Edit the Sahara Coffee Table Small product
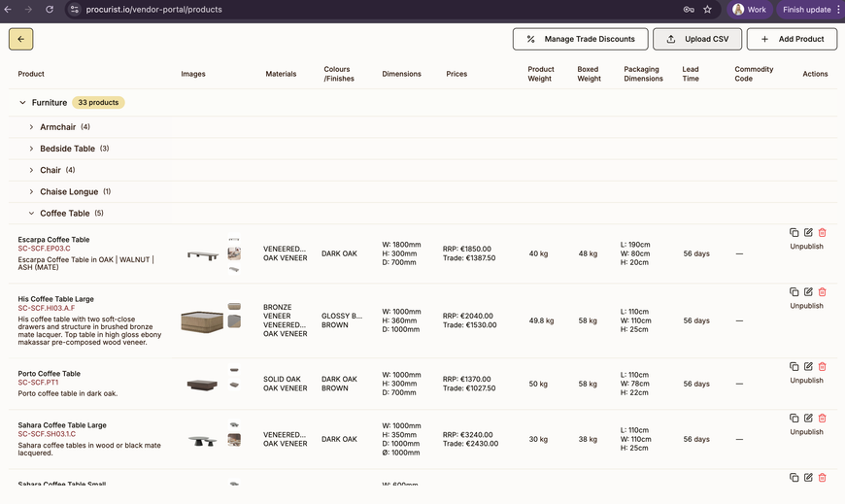 tap(808, 477)
